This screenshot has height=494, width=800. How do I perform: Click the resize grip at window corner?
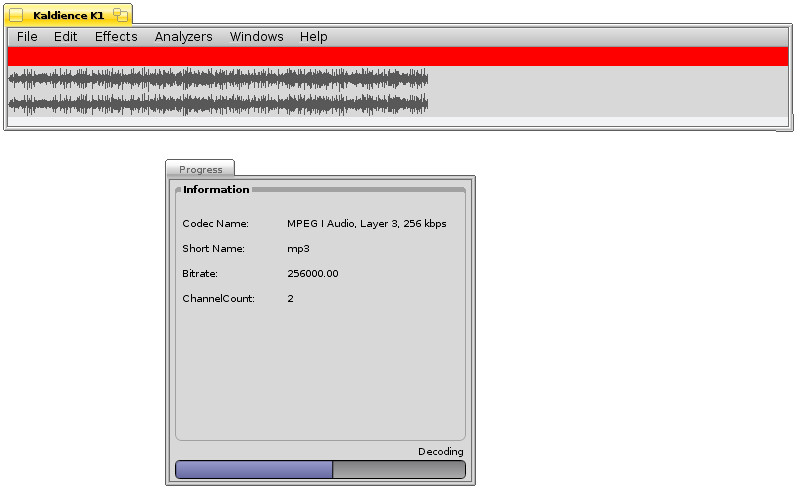(x=786, y=124)
